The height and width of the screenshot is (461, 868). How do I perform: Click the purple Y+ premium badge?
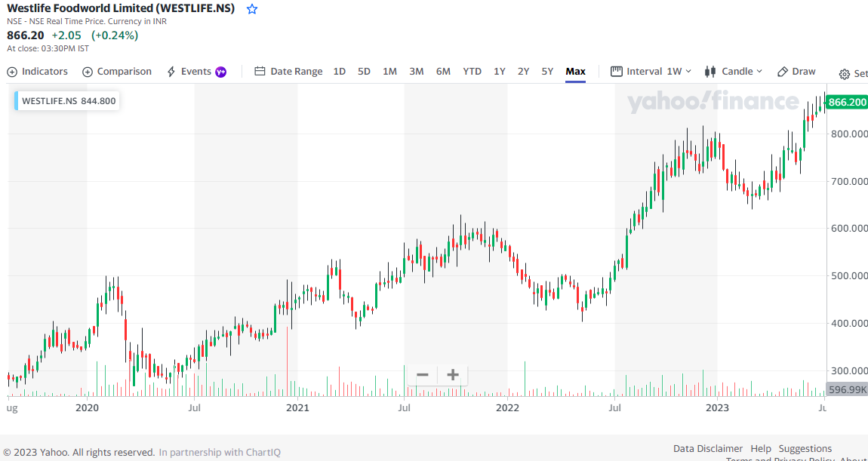[221, 72]
